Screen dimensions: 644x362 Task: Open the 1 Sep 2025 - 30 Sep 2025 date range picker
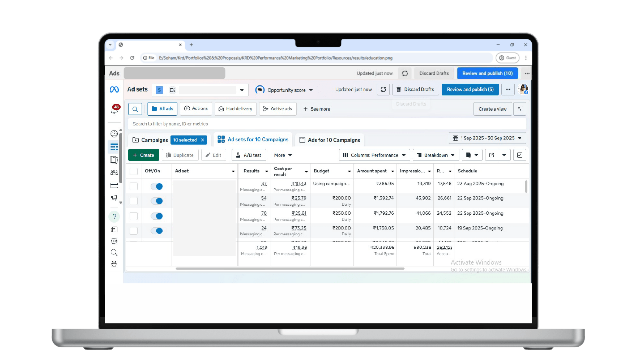[487, 138]
